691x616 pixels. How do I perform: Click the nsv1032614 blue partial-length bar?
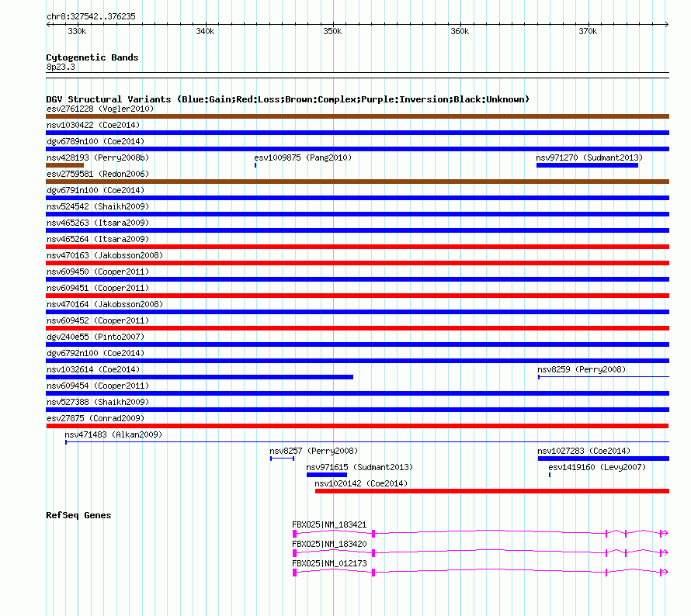tap(200, 377)
